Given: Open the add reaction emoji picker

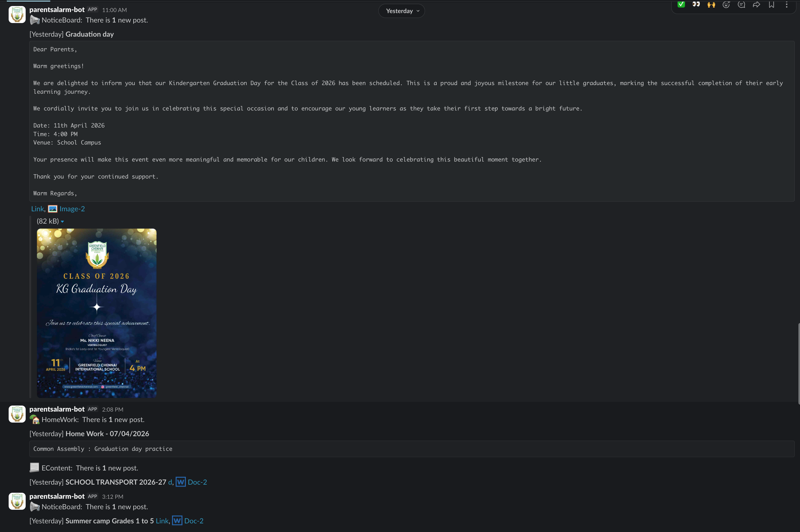Looking at the screenshot, I should tap(726, 4).
